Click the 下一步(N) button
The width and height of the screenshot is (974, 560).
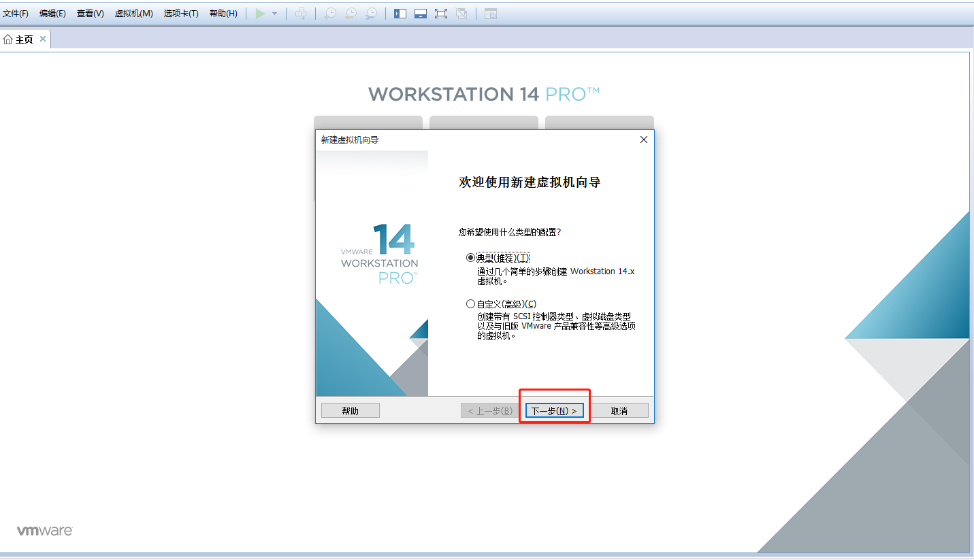[554, 411]
